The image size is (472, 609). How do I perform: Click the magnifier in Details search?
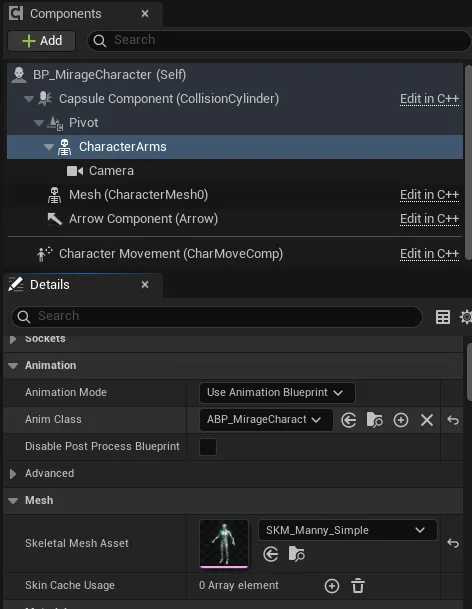[x=24, y=317]
